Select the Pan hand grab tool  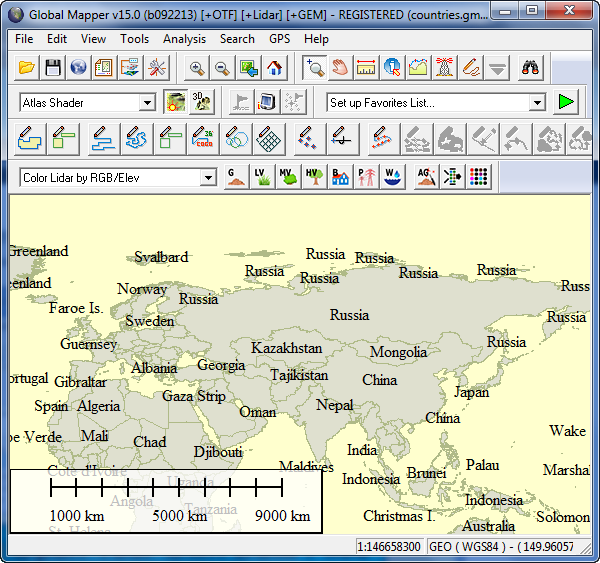point(341,68)
